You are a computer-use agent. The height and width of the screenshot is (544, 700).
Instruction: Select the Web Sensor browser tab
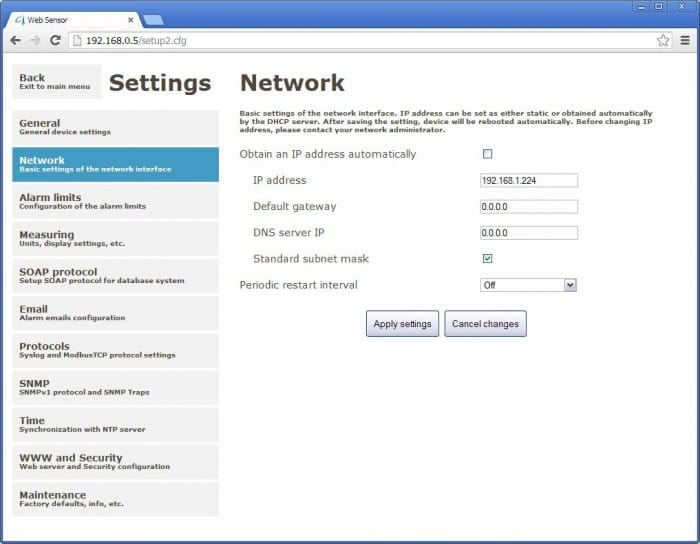[70, 19]
